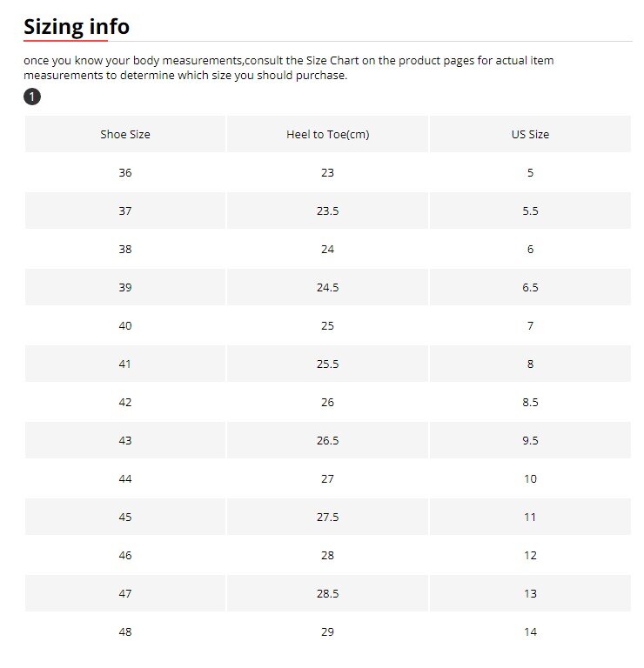Viewport: 644px width, 668px height.
Task: Click the sizing instructions paragraph text
Action: click(287, 68)
